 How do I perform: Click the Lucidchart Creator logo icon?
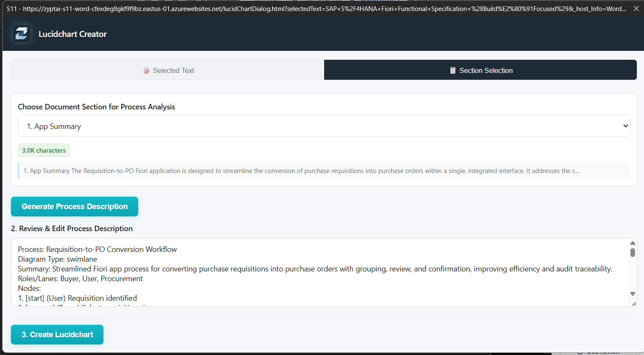coord(21,34)
